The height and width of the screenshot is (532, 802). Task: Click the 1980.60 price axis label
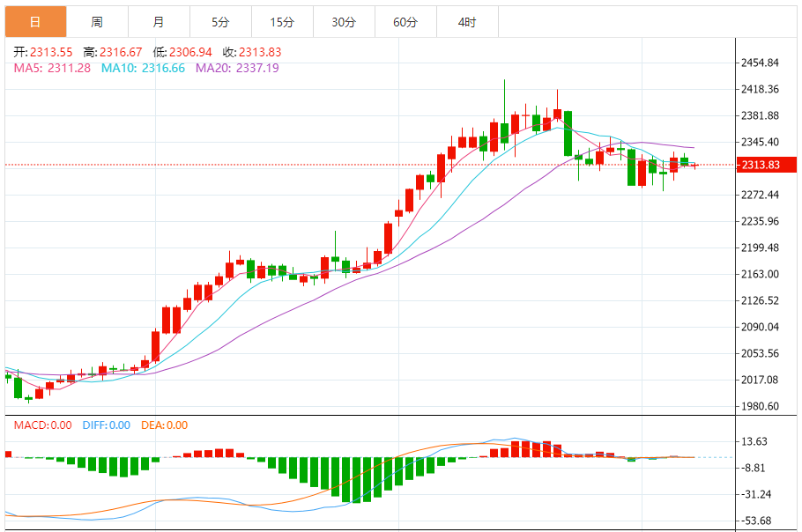tap(760, 406)
